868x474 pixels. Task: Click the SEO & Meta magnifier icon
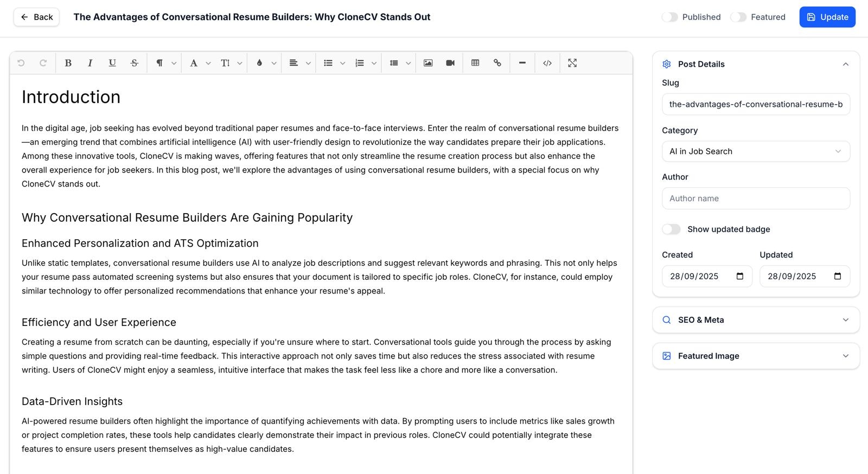tap(667, 320)
